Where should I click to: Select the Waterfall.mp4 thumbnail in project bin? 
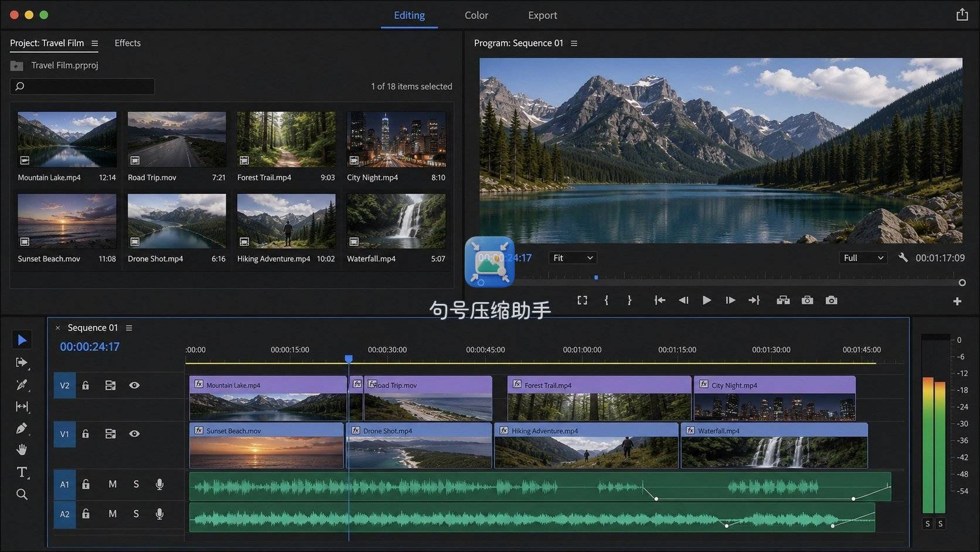pyautogui.click(x=396, y=221)
